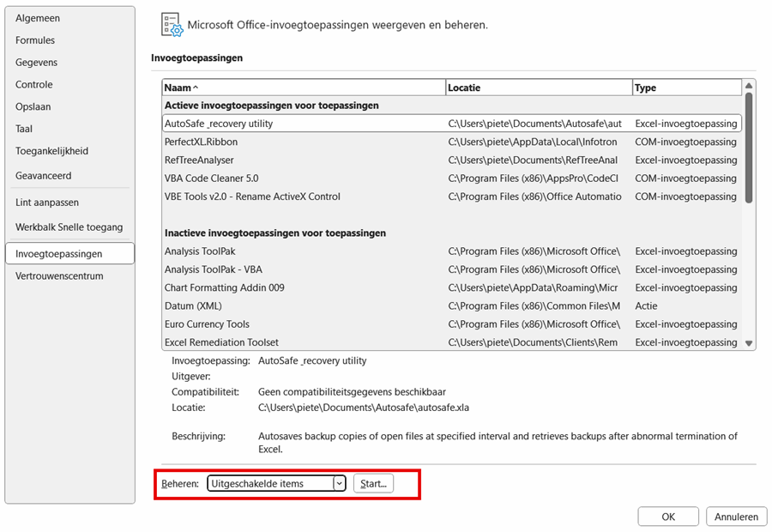Screen dimensions: 772x532
Task: Click the Start... button
Action: click(374, 484)
